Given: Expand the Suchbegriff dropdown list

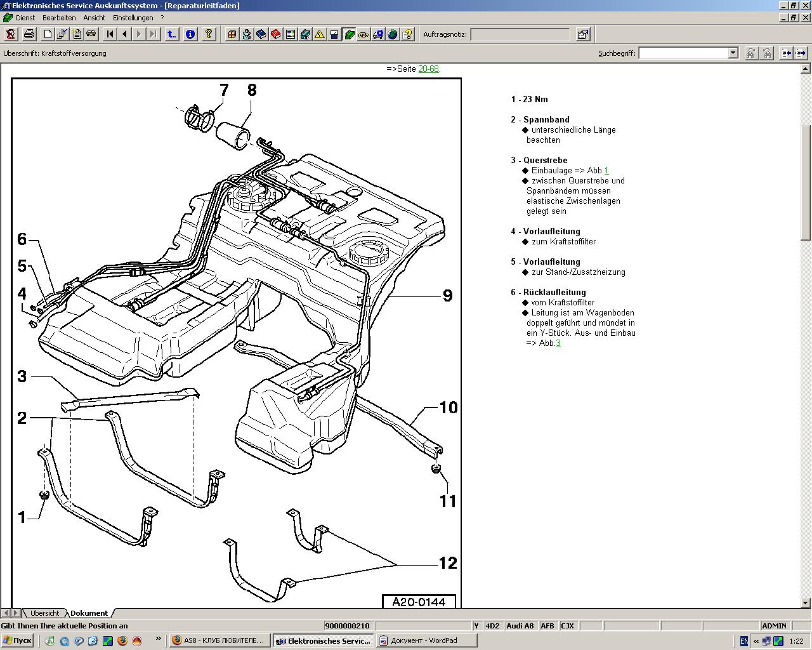Looking at the screenshot, I should tap(733, 53).
